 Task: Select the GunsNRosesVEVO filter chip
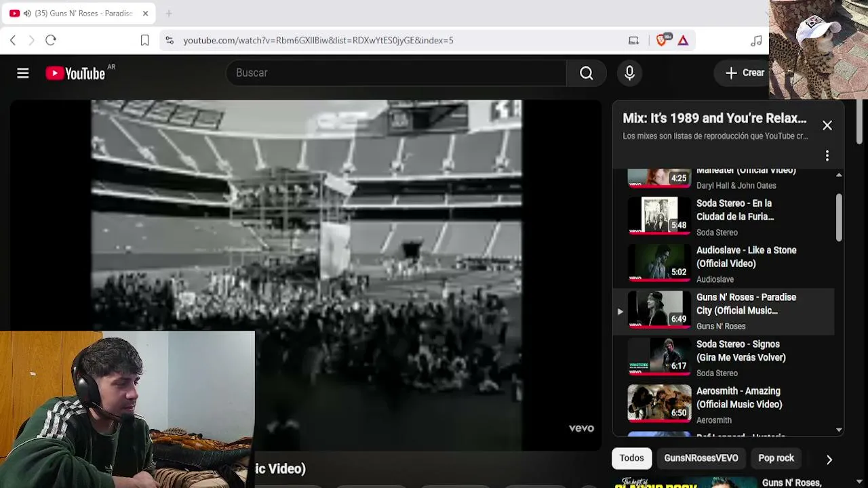pos(701,458)
